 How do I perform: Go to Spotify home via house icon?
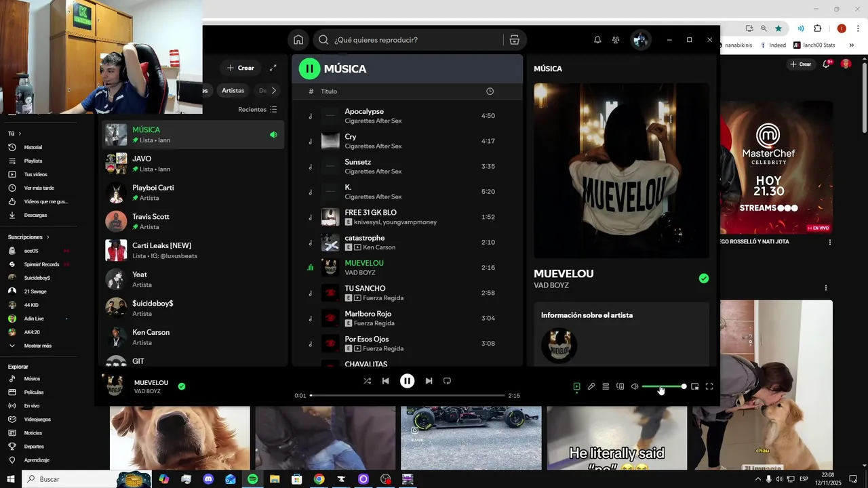coord(298,40)
